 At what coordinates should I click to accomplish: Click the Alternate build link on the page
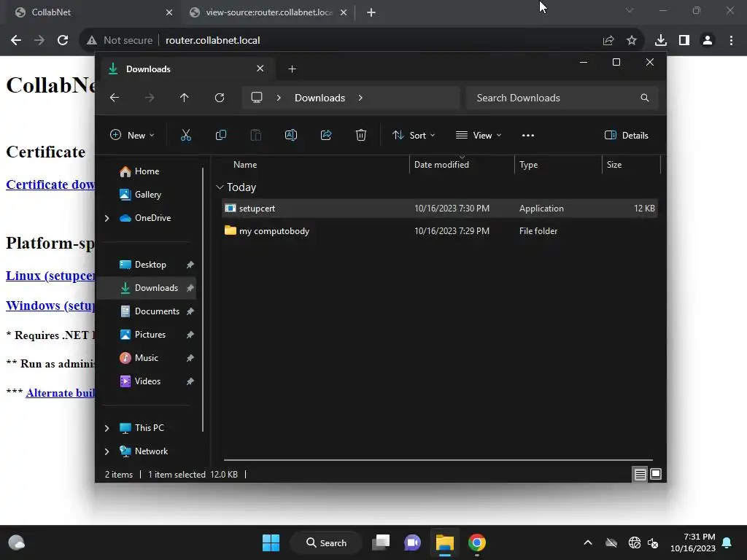[60, 393]
